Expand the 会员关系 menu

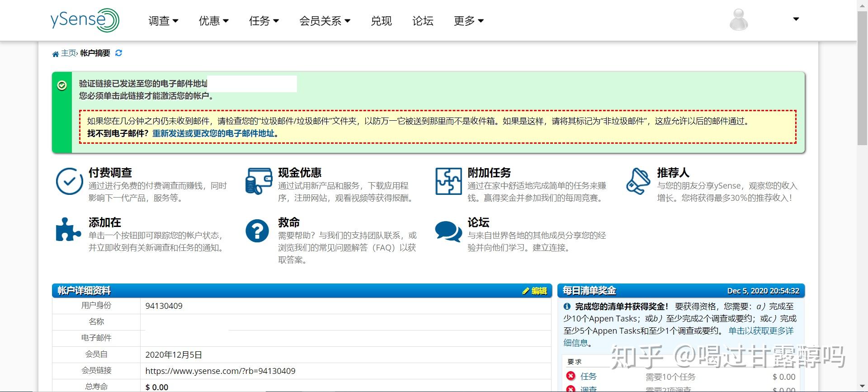point(325,21)
